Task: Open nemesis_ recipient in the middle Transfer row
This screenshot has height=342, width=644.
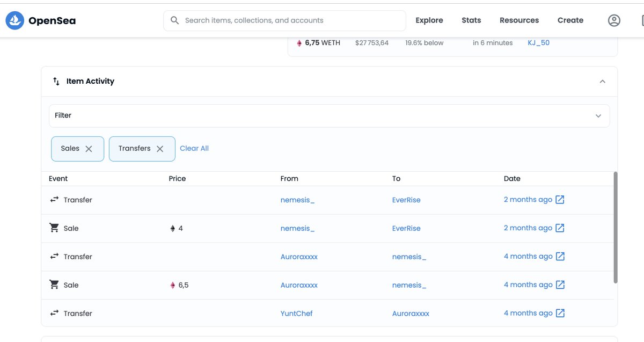Action: tap(409, 257)
